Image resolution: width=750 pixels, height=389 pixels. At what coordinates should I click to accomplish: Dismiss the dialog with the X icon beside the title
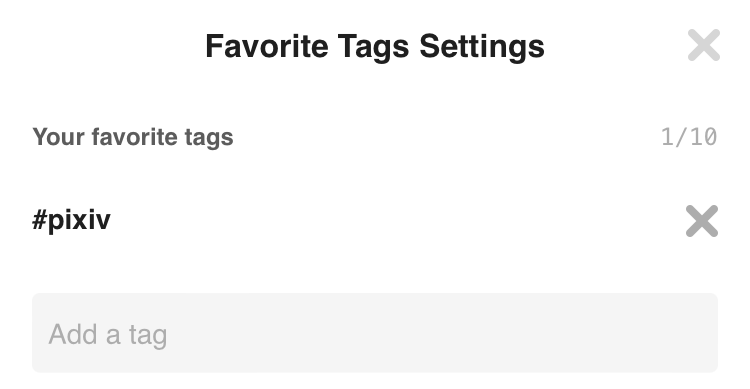(704, 45)
